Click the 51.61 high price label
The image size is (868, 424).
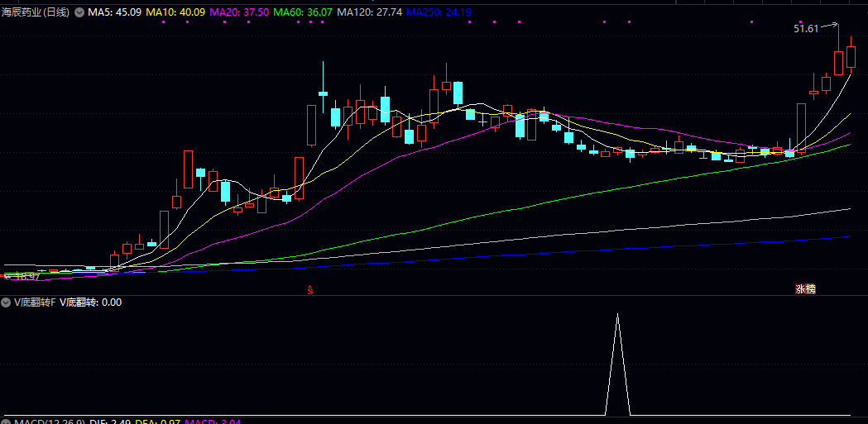[x=806, y=29]
